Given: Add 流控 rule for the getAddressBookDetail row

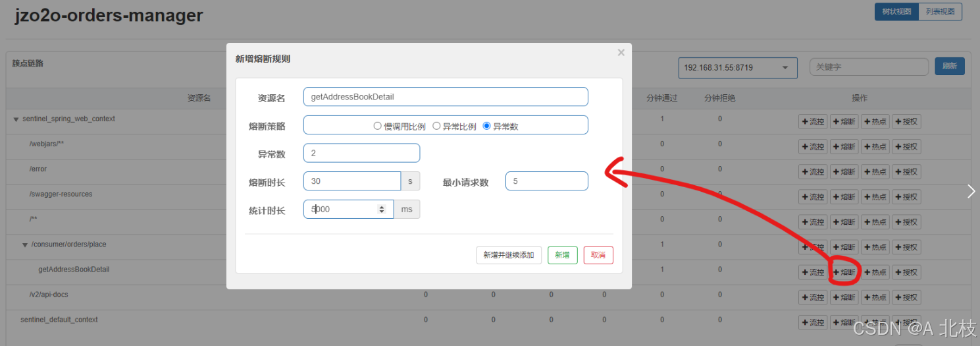Looking at the screenshot, I should click(x=813, y=272).
